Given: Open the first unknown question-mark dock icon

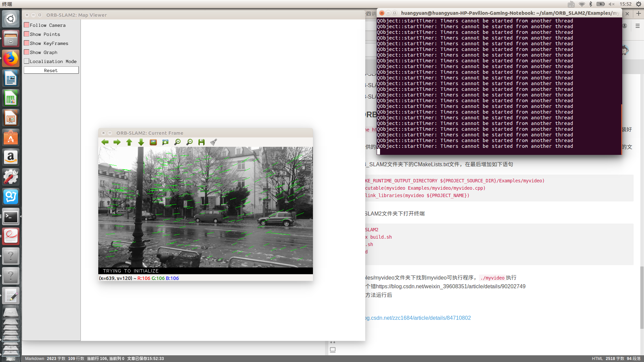Looking at the screenshot, I should point(11,256).
